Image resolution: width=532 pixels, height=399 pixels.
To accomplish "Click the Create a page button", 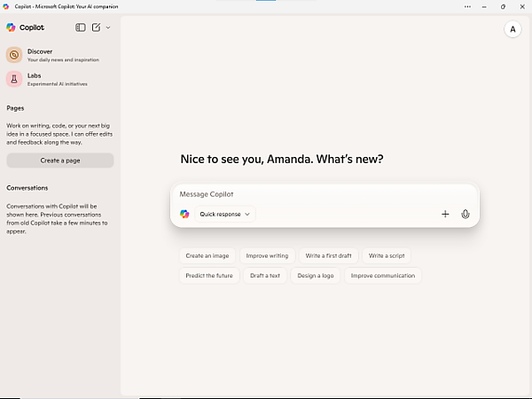I will coord(60,160).
